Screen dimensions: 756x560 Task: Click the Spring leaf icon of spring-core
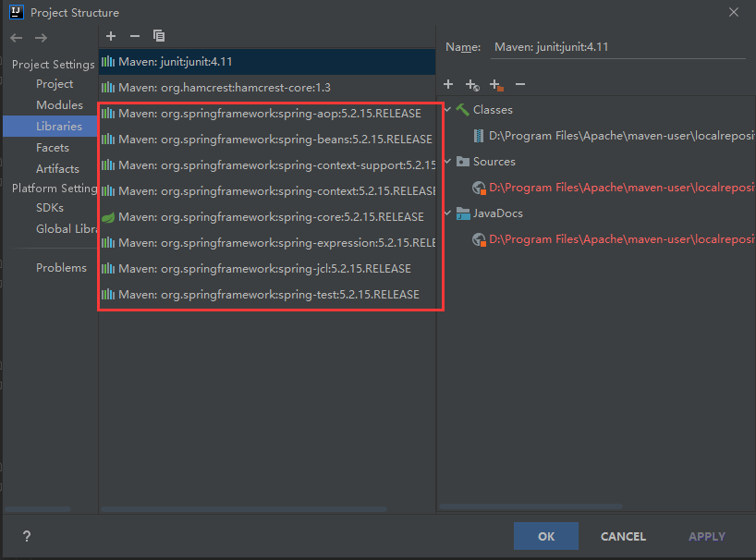click(x=108, y=217)
